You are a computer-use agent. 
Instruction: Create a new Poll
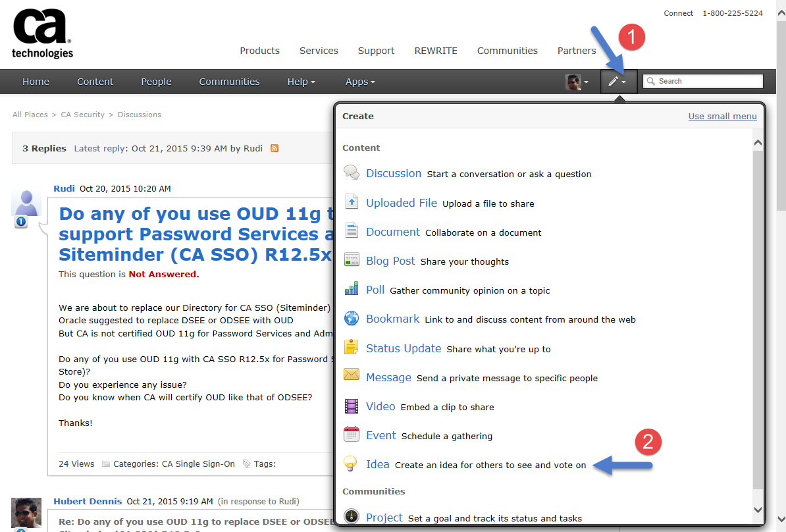point(375,290)
